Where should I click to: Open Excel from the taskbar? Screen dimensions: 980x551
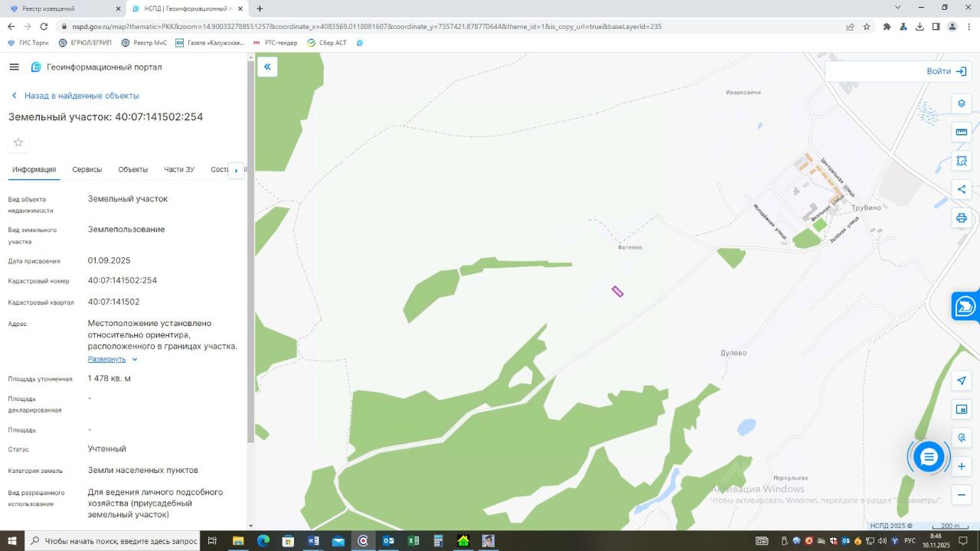click(413, 541)
